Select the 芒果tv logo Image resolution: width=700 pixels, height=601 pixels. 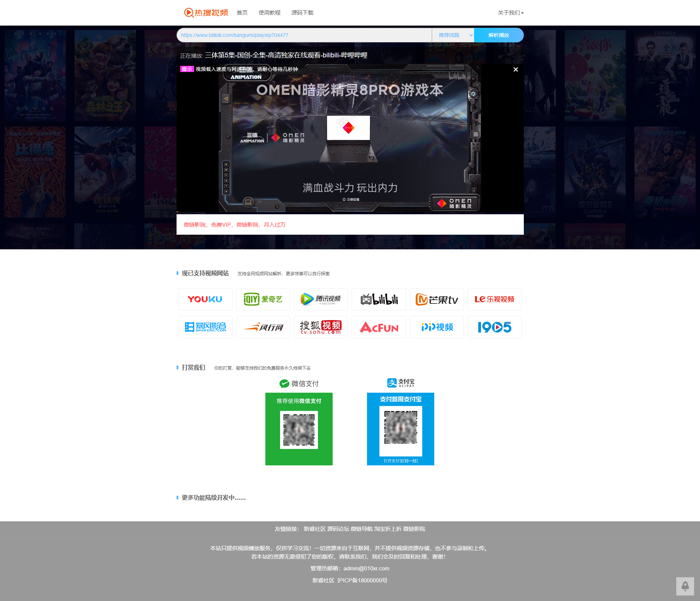tap(436, 299)
